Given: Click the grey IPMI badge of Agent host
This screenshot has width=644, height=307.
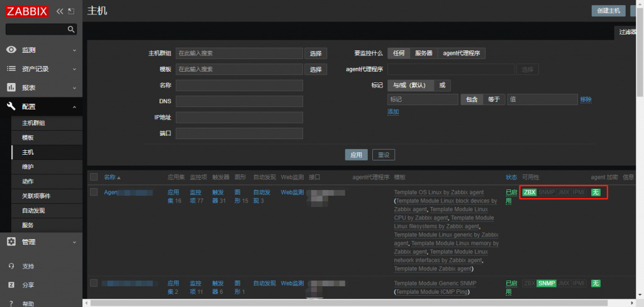Looking at the screenshot, I should [x=579, y=192].
